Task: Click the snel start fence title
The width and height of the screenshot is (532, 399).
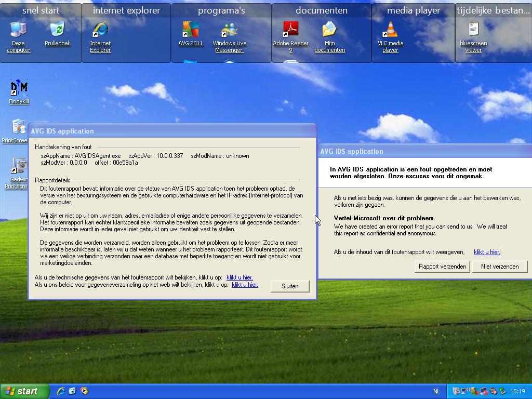Action: [41, 10]
